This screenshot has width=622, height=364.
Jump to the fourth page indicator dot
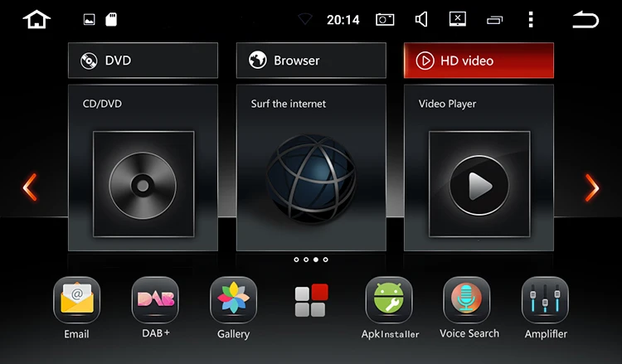point(325,260)
